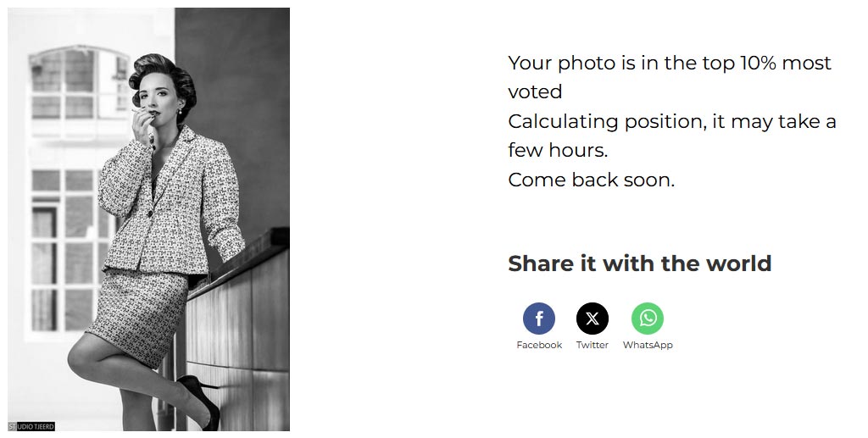The height and width of the screenshot is (438, 868).
Task: Open the black-and-white portrait photo
Action: coord(148,219)
